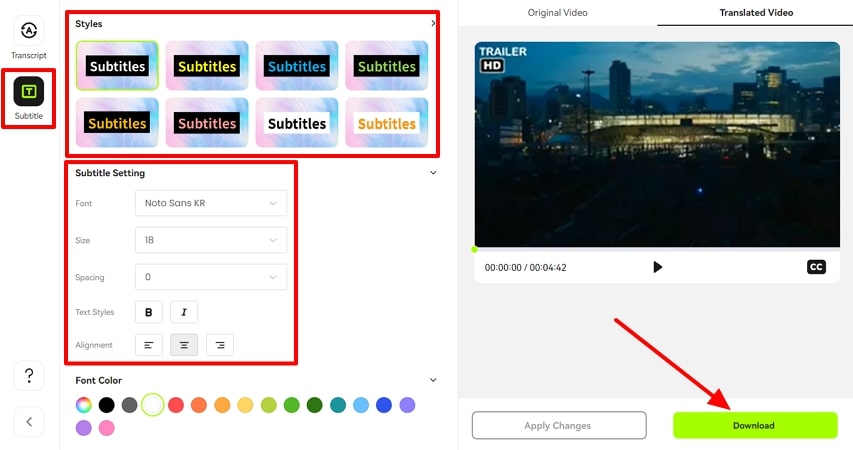The height and width of the screenshot is (450, 853).
Task: Click the video progress bar start marker
Action: [474, 250]
